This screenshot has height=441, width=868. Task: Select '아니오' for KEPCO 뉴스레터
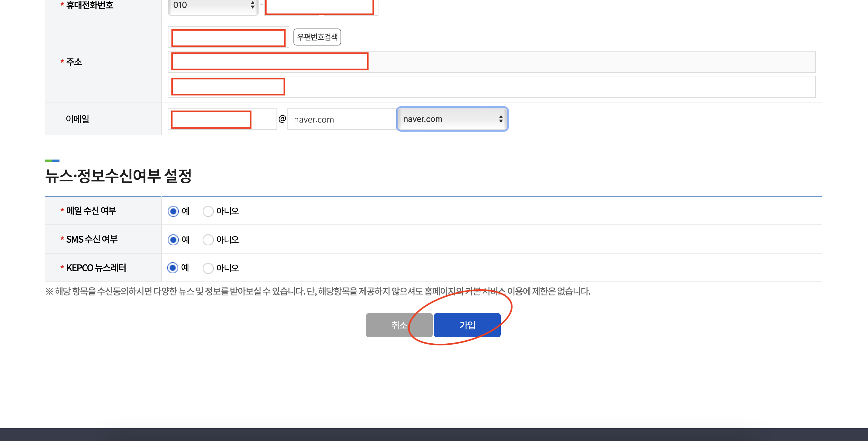click(208, 268)
